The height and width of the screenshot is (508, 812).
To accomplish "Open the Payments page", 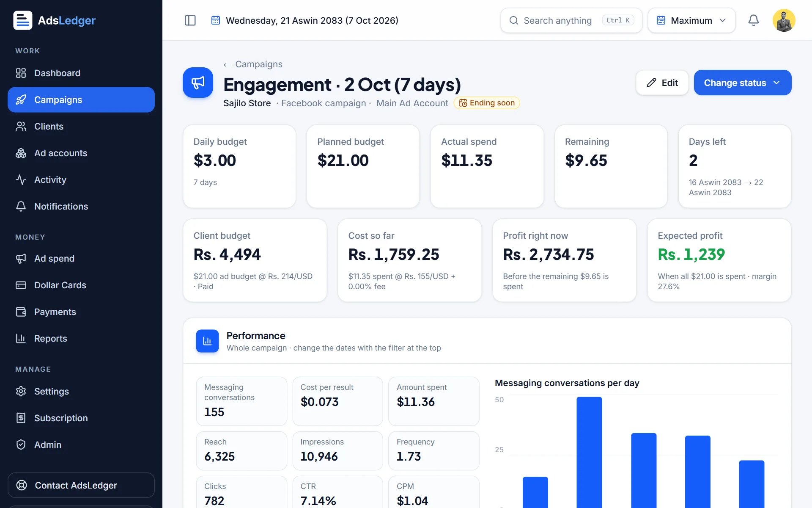I will click(81, 312).
